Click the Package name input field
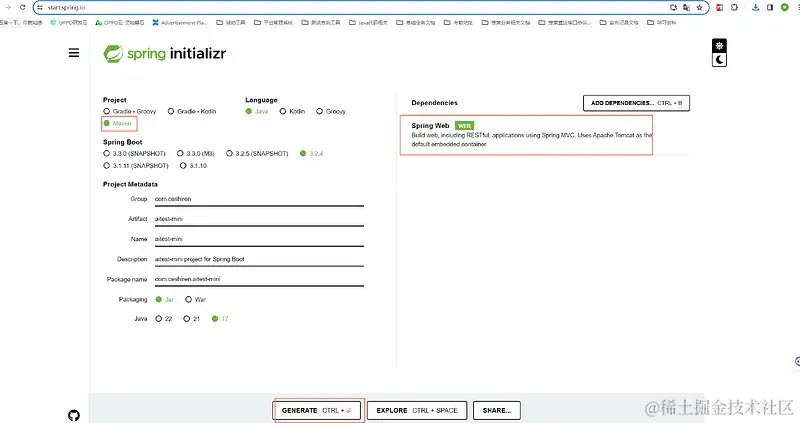 pos(259,280)
